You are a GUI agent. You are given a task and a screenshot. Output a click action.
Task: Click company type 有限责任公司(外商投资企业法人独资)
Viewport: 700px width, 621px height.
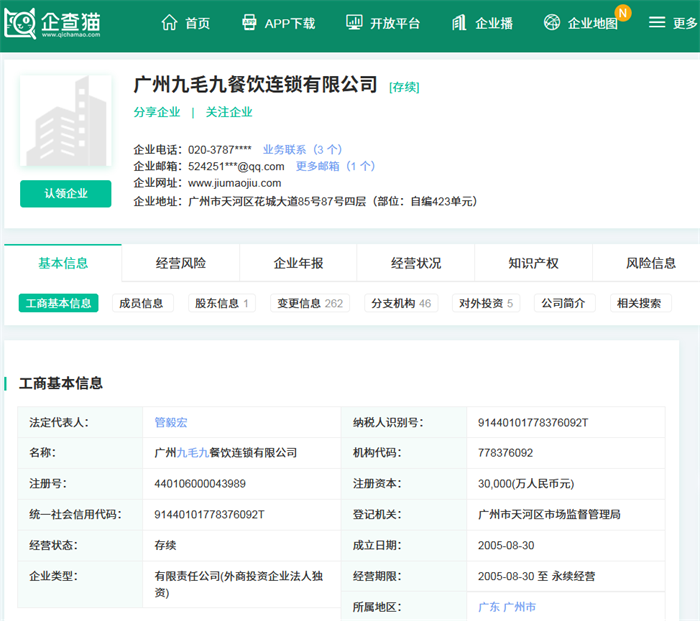[x=238, y=584]
